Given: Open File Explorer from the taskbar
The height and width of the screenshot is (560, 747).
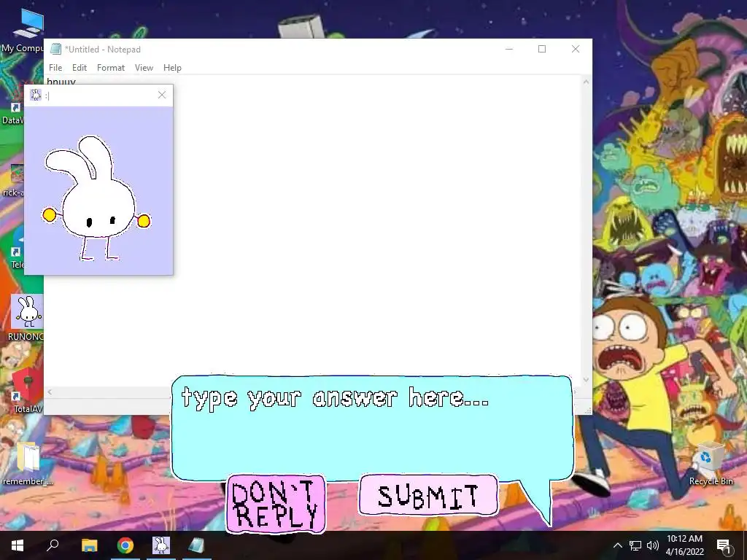Looking at the screenshot, I should point(90,545).
